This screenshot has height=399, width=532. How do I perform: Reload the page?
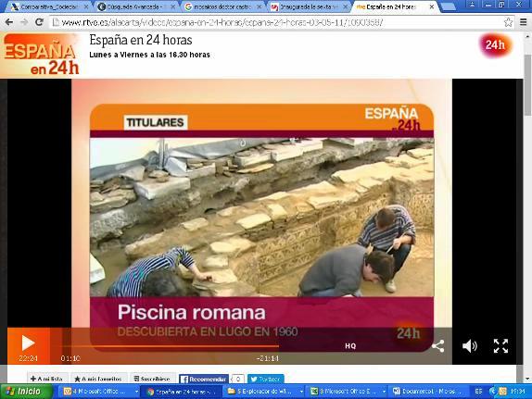tap(39, 22)
